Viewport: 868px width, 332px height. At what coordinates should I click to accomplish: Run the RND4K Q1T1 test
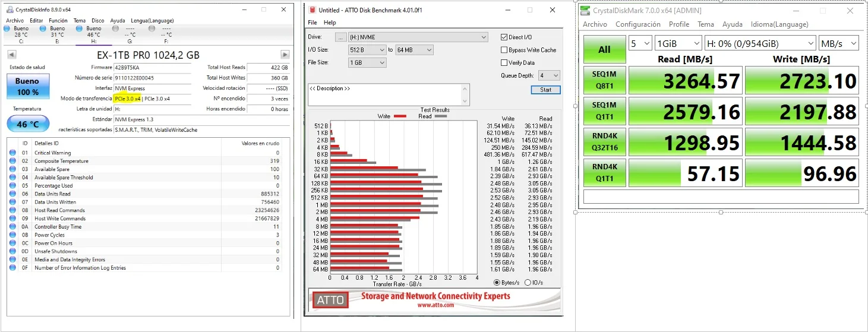(604, 173)
